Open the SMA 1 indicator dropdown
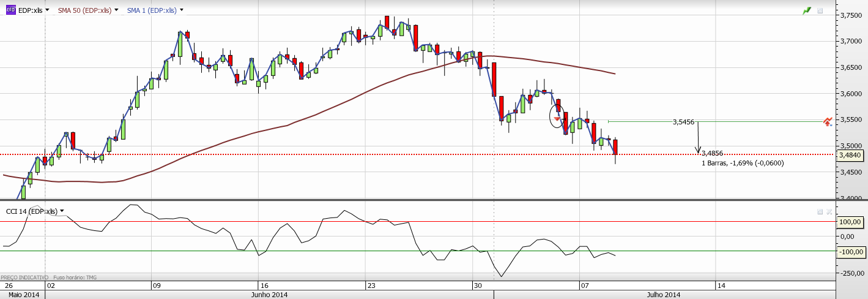The image size is (868, 299). point(182,11)
